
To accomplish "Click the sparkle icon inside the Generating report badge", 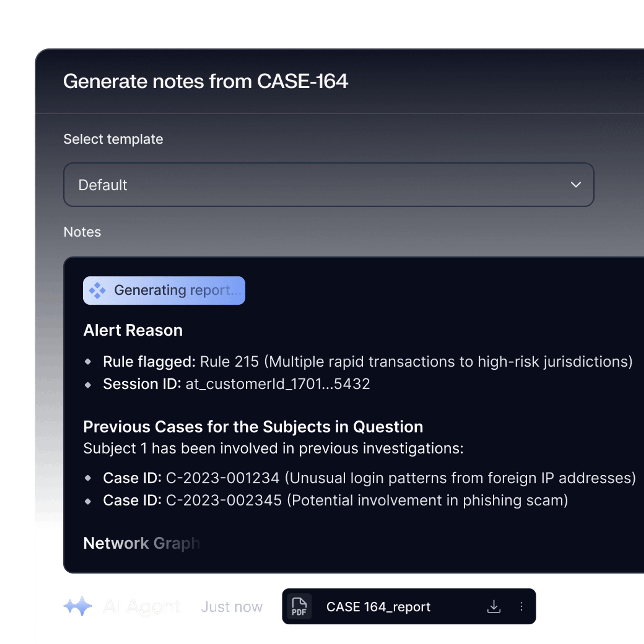I will pyautogui.click(x=97, y=290).
